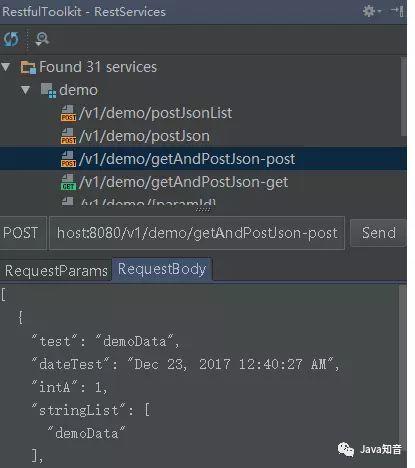Switch to the RequestParams tab
This screenshot has width=415, height=468.
56,271
